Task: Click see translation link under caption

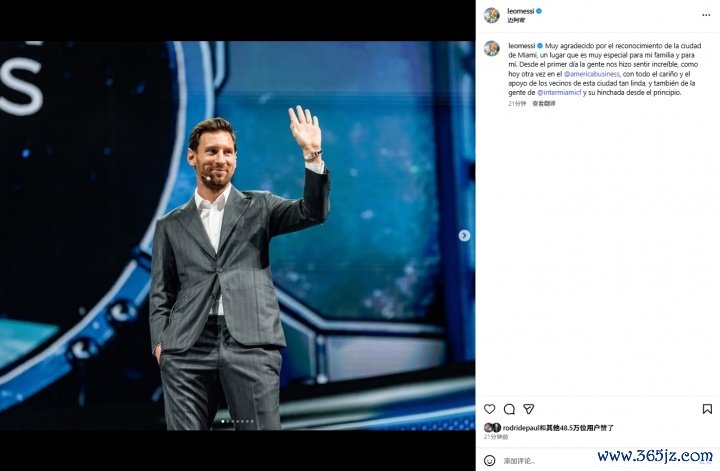Action: (544, 104)
